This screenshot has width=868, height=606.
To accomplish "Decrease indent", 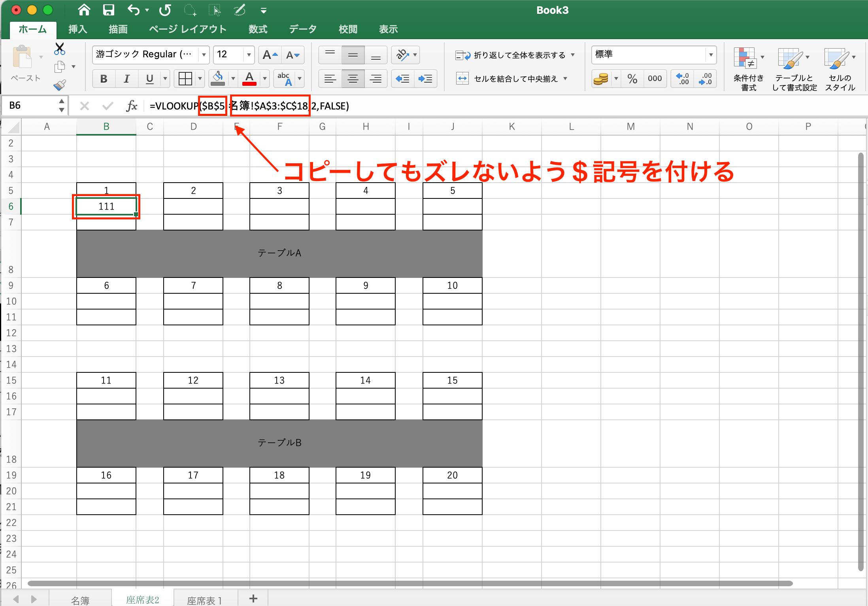I will (x=403, y=79).
